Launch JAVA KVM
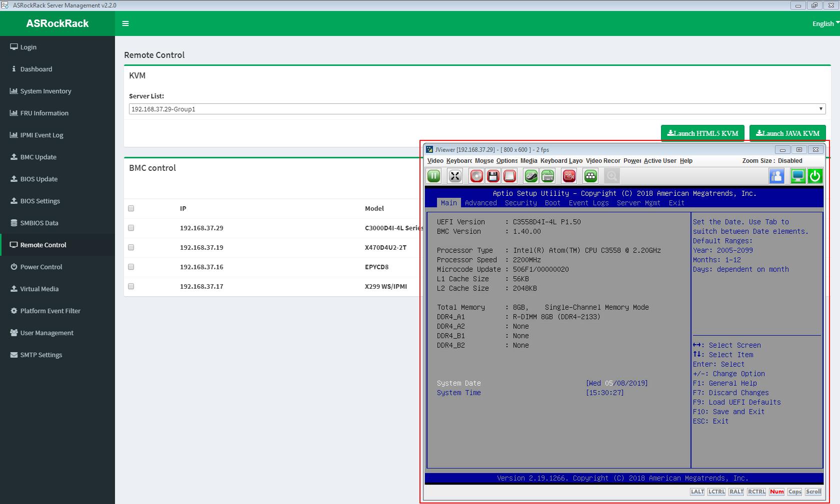 tap(787, 133)
